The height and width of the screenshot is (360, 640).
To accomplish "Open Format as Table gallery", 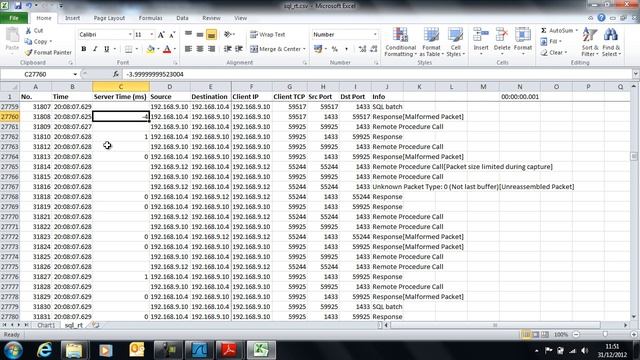I will click(x=431, y=42).
